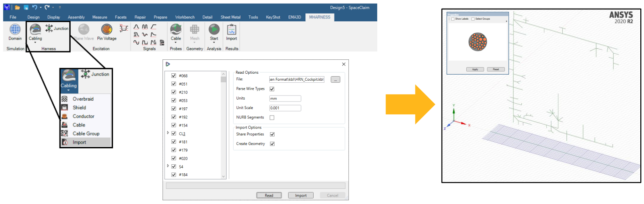Screen dimensions: 644x204
Task: Click the list scrollbar down arrow
Action: (224, 177)
